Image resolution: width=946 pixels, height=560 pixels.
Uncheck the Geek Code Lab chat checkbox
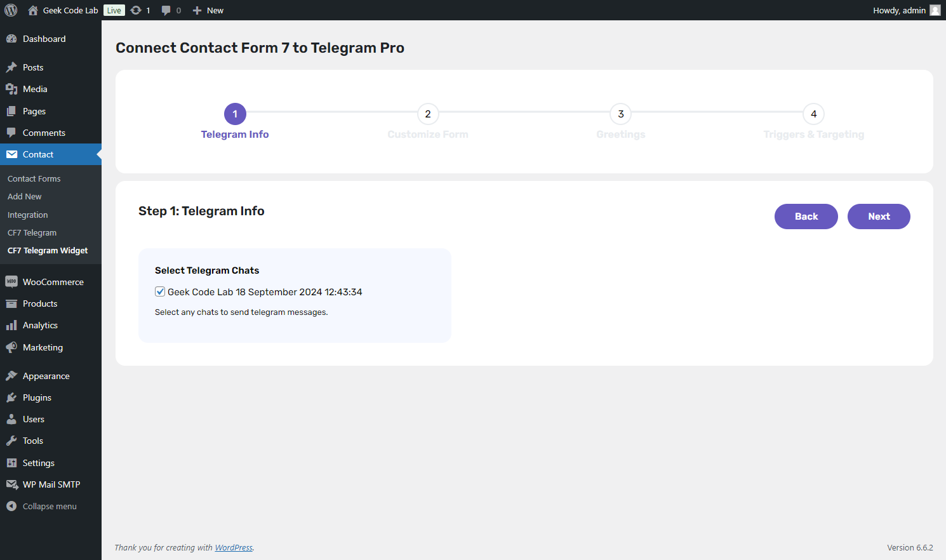tap(160, 291)
